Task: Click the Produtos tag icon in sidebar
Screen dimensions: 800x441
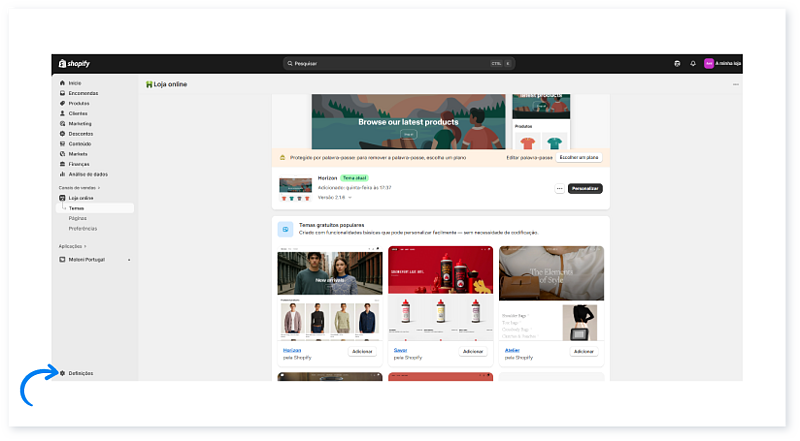Action: click(62, 103)
